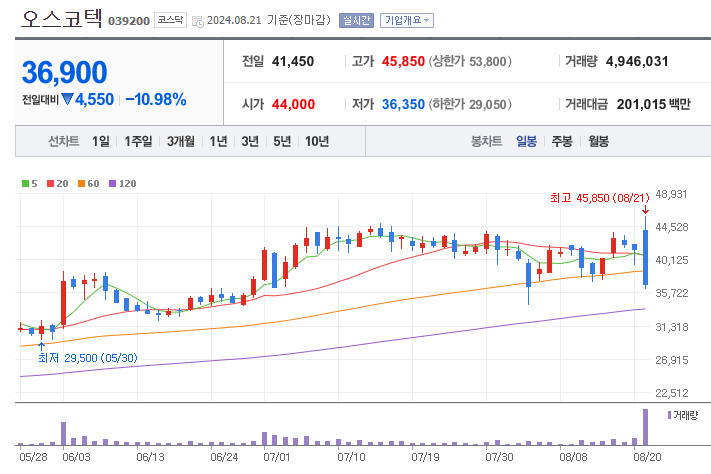Click the 거래량 value 4,946,031
The width and height of the screenshot is (711, 474).
pyautogui.click(x=637, y=61)
